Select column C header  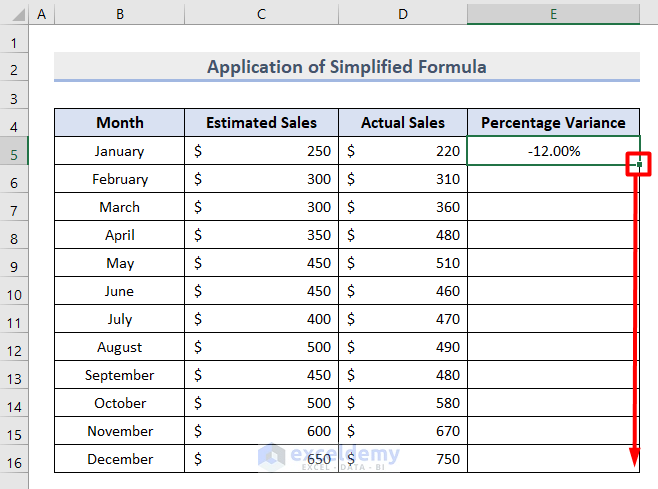[261, 15]
